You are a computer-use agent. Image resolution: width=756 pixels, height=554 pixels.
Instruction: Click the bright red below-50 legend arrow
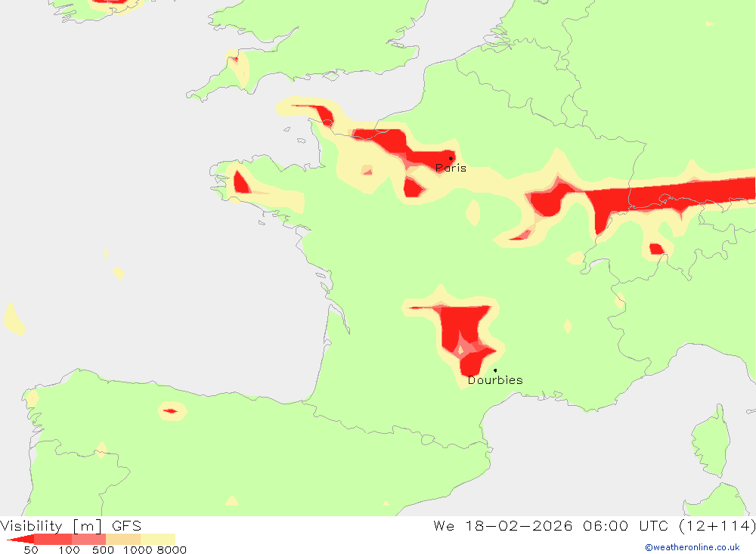point(21,539)
